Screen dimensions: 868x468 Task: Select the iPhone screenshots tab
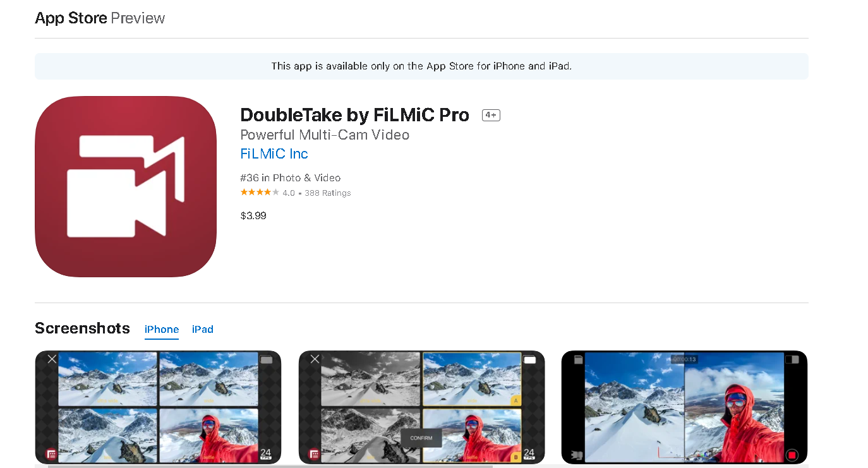162,329
